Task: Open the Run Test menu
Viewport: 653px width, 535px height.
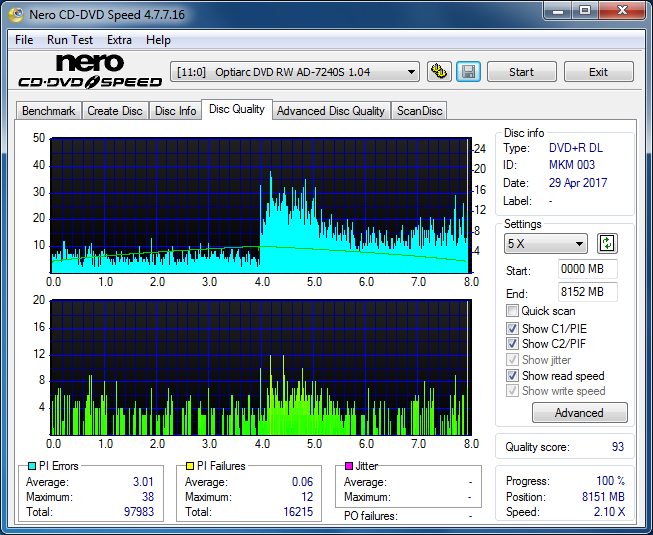Action: (70, 40)
